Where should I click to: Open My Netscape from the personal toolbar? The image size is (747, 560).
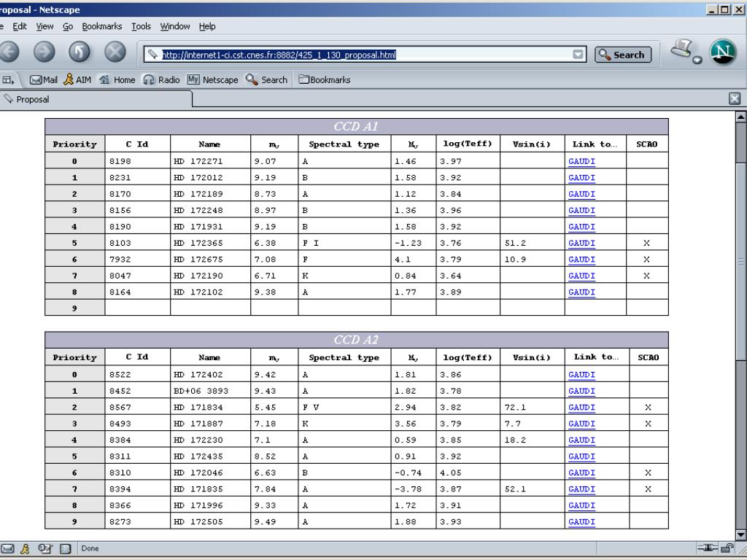tap(212, 80)
